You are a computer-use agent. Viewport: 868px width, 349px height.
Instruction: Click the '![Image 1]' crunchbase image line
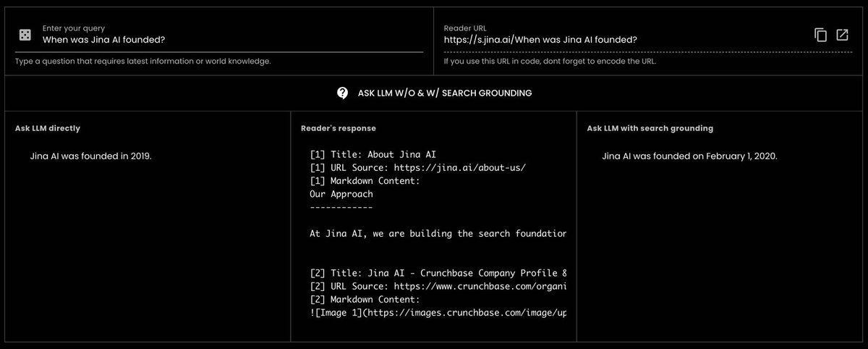[x=438, y=312]
